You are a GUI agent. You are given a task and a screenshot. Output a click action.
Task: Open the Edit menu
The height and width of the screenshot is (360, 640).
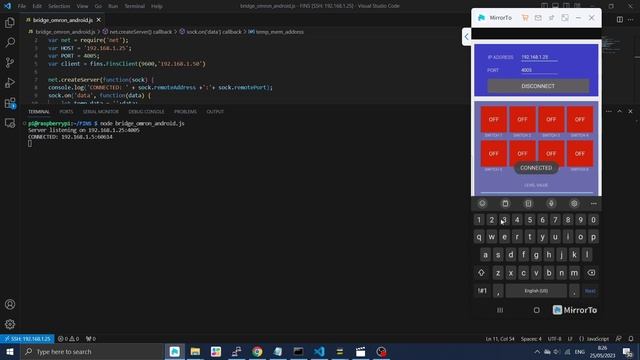pyautogui.click(x=37, y=6)
